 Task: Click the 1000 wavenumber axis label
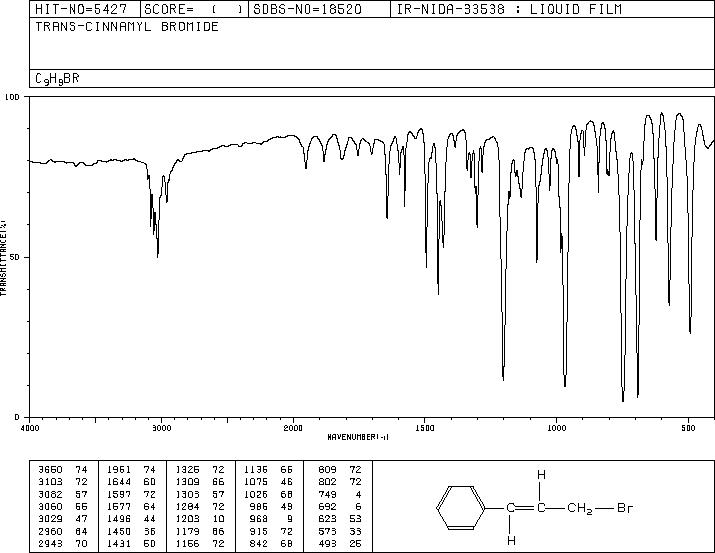556,428
